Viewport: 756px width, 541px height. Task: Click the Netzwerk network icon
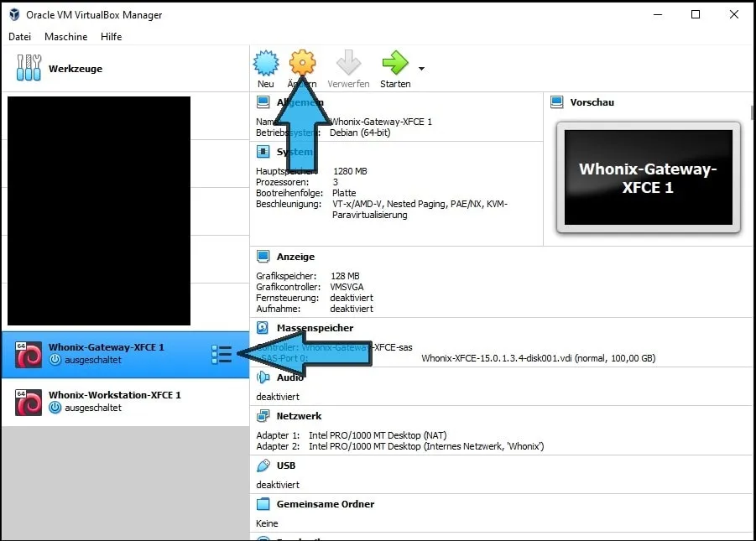[x=263, y=416]
